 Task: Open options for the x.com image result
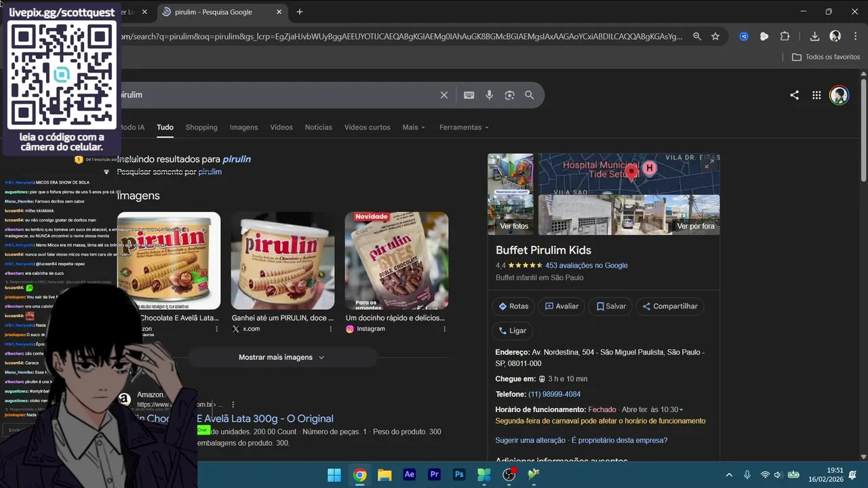[331, 329]
